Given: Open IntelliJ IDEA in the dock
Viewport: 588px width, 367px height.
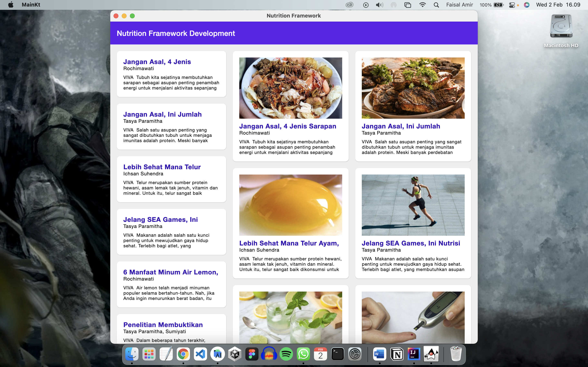Looking at the screenshot, I should (x=414, y=354).
